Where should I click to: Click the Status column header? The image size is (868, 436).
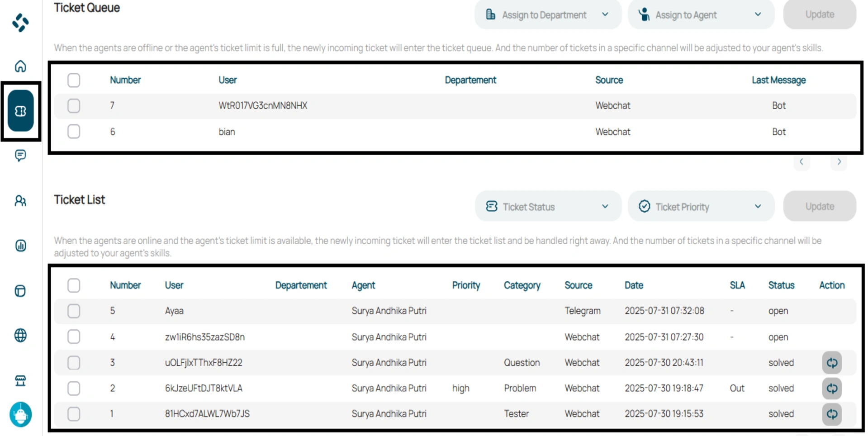(x=781, y=285)
